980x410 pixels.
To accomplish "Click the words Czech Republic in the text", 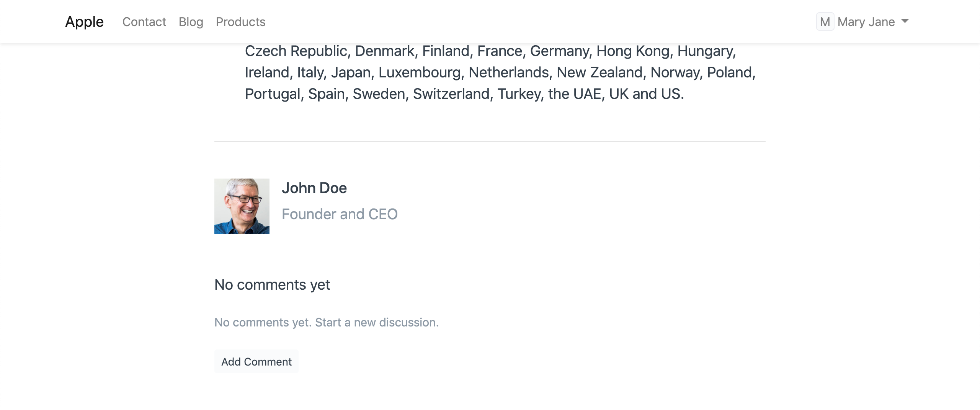I will point(296,51).
